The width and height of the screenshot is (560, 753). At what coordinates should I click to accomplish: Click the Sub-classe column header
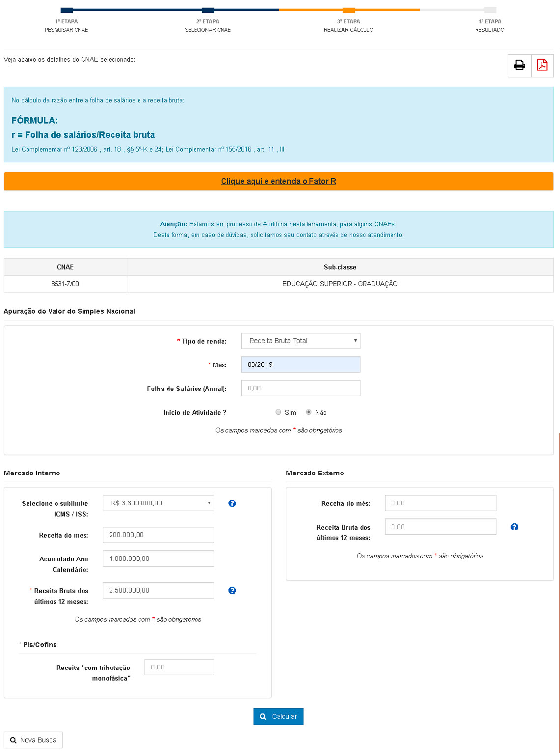tap(340, 267)
